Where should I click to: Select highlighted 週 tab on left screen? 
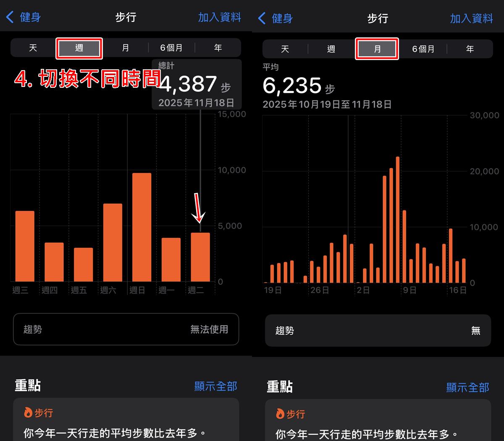click(79, 48)
